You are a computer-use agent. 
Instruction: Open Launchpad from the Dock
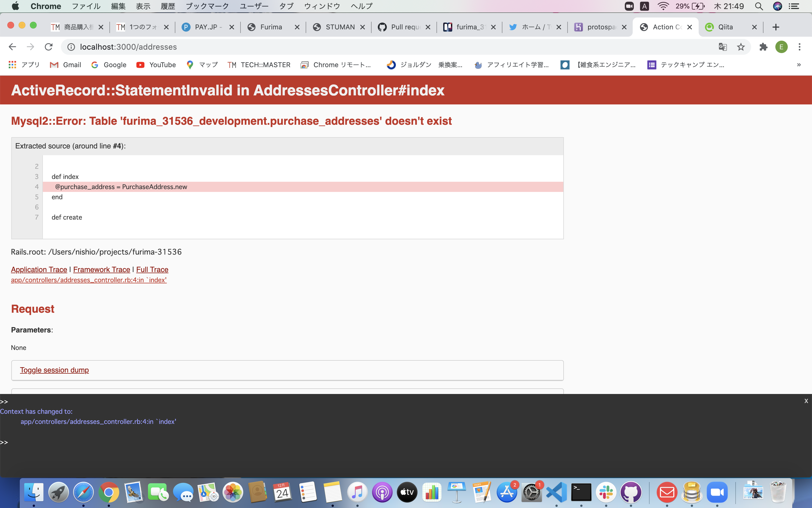click(58, 492)
